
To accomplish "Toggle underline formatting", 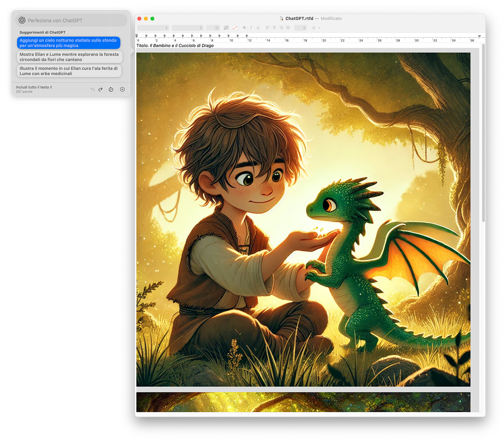I will (x=258, y=28).
